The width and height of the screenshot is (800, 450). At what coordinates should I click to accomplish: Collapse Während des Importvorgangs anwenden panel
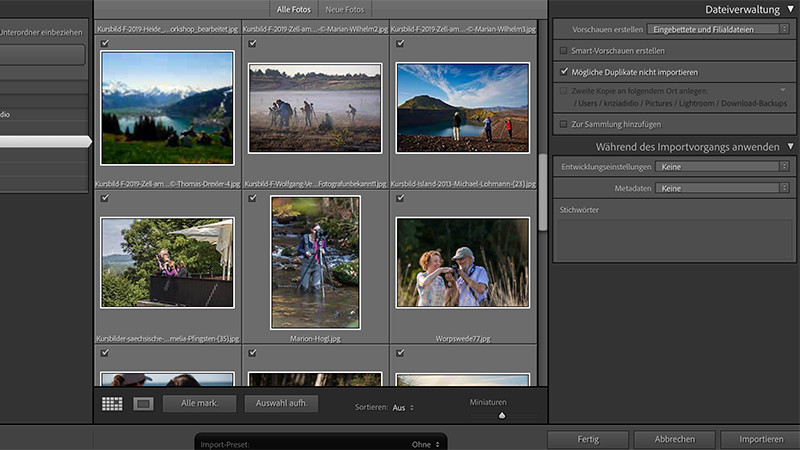click(x=790, y=147)
